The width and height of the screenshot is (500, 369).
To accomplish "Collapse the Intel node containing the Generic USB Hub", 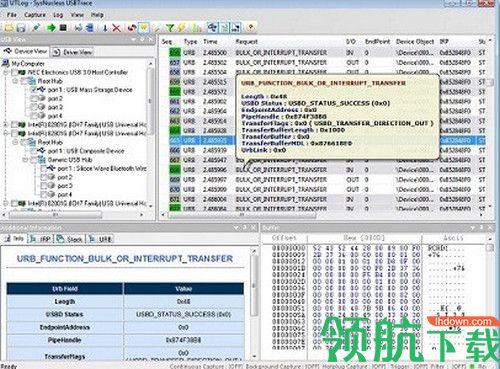I will pyautogui.click(x=6, y=133).
